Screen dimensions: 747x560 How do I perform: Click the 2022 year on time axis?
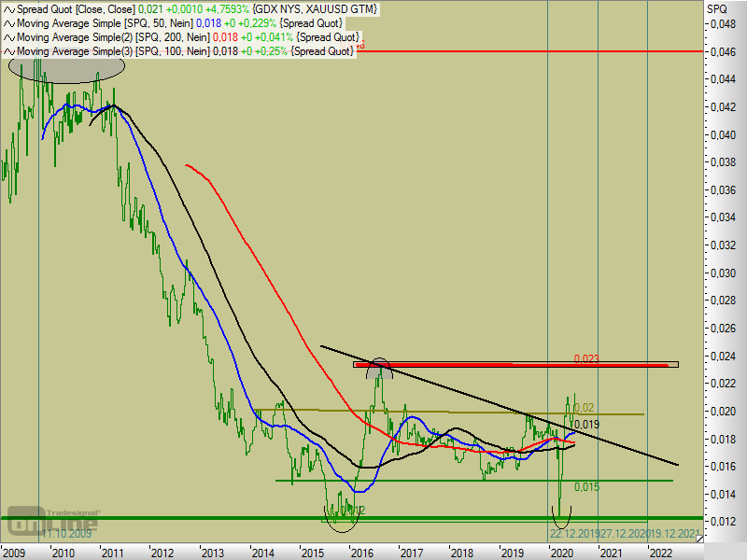coord(661,553)
